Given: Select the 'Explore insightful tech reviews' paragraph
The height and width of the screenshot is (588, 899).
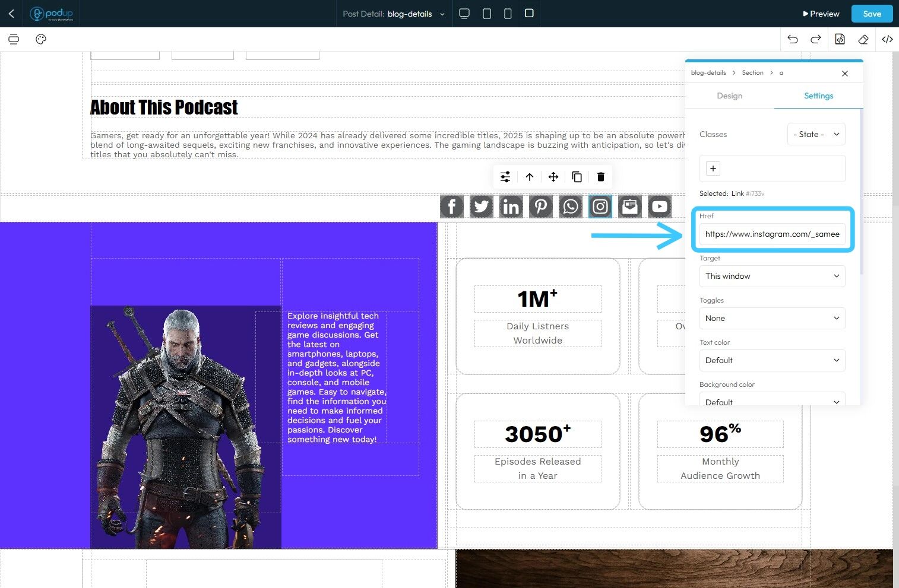Looking at the screenshot, I should (337, 377).
